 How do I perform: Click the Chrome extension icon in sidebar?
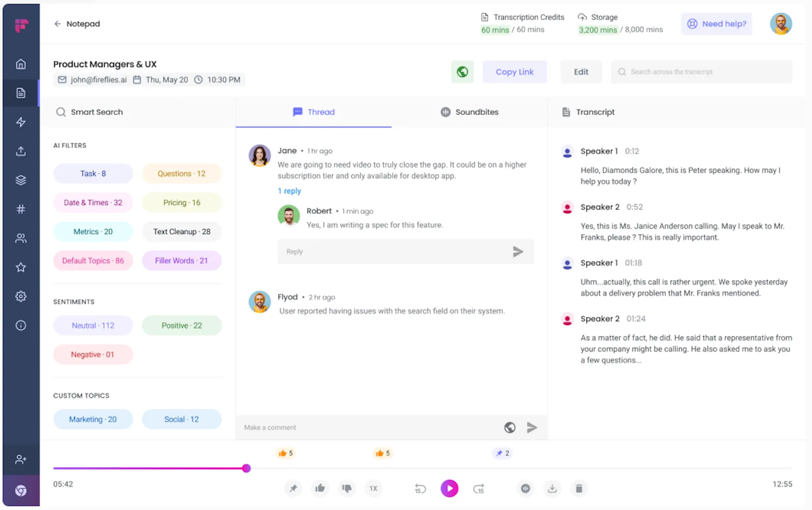(x=21, y=491)
